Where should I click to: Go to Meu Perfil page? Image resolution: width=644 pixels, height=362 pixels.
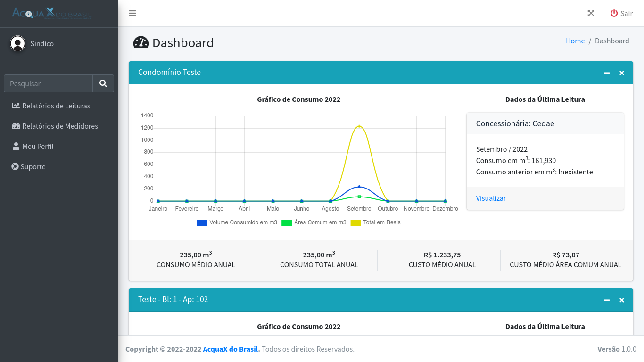click(x=37, y=147)
